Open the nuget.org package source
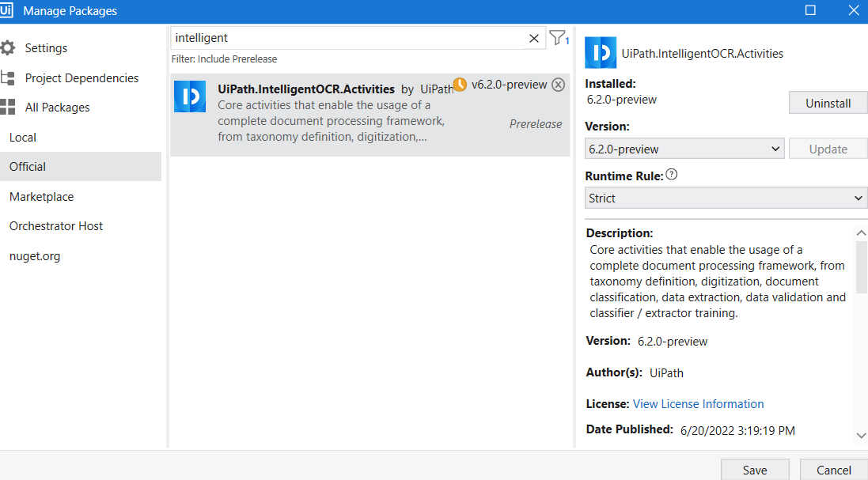 pyautogui.click(x=35, y=256)
